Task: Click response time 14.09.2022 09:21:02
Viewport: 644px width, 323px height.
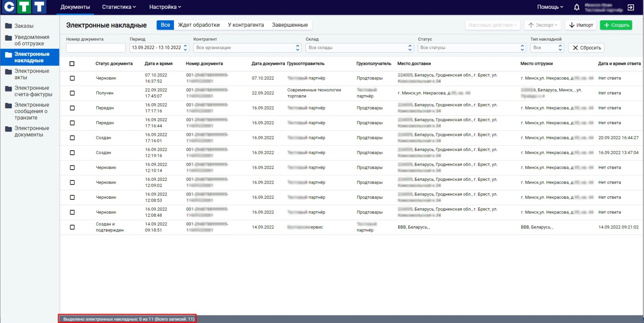Action: coord(619,227)
